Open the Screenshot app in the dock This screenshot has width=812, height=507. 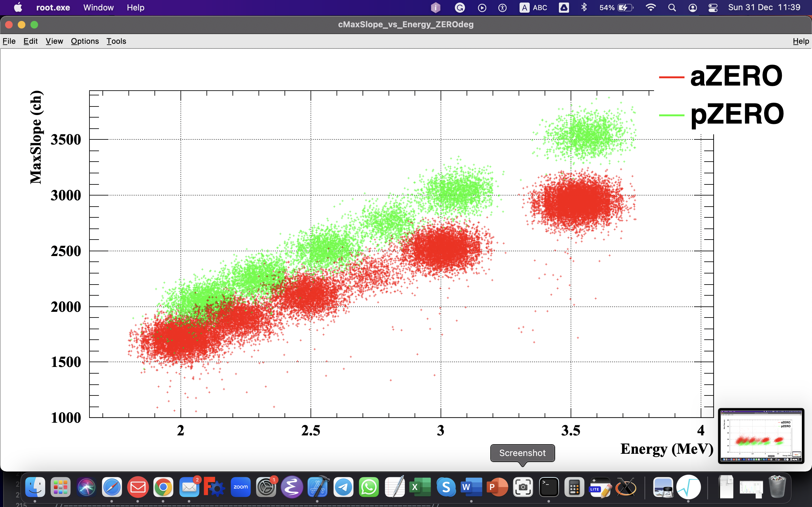click(523, 487)
